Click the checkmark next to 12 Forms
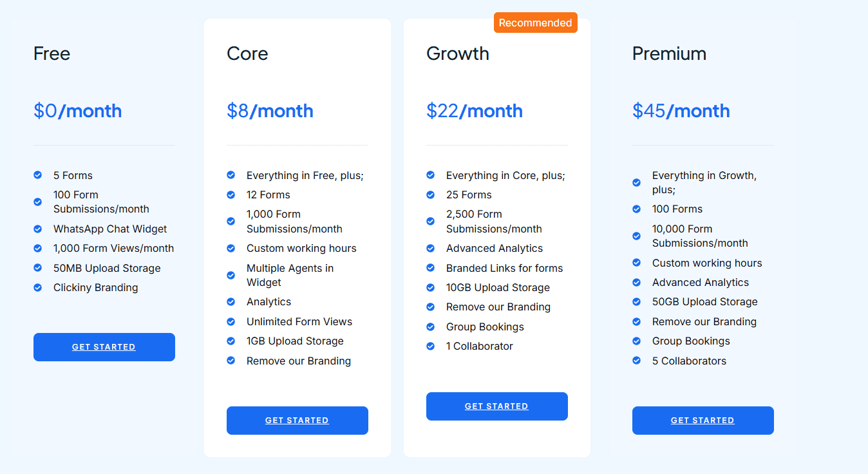This screenshot has width=868, height=474. click(231, 194)
